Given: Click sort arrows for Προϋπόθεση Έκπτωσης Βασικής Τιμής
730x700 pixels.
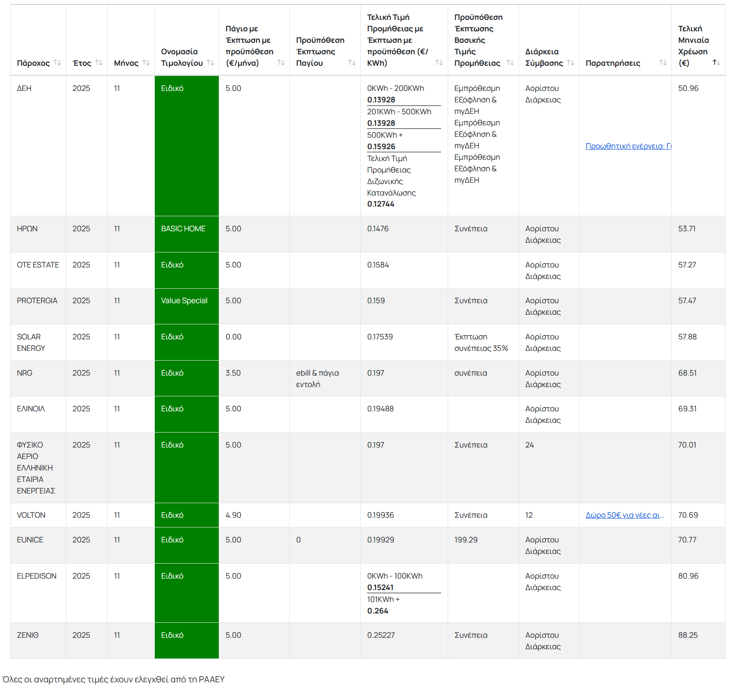Looking at the screenshot, I should click(510, 63).
